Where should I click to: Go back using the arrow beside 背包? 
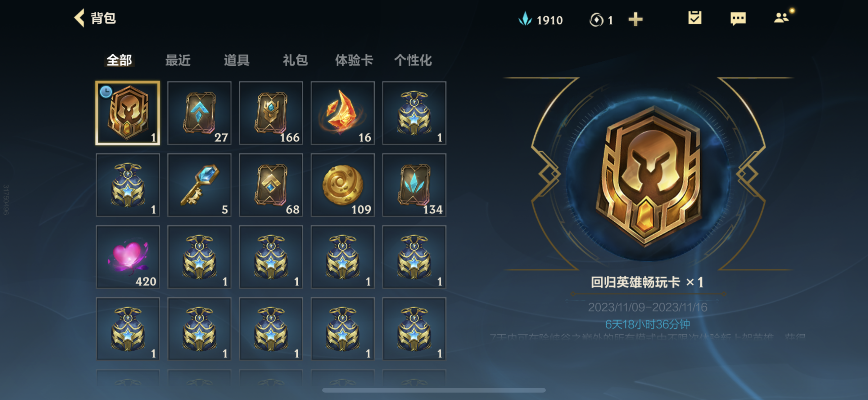(x=79, y=18)
